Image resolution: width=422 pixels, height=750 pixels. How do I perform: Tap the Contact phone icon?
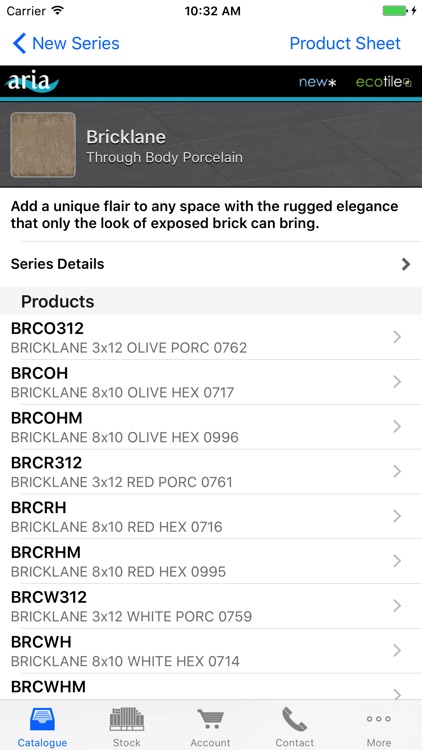click(x=295, y=720)
